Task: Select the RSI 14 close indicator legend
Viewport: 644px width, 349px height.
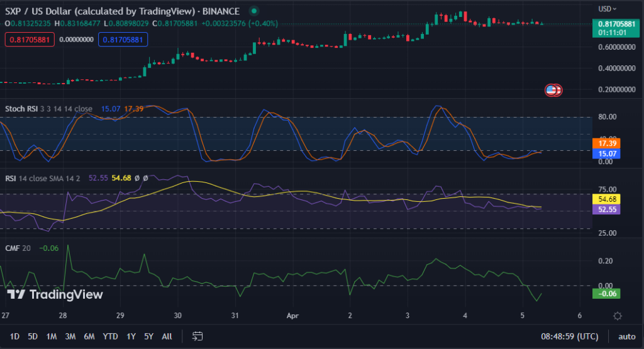Action: tap(42, 178)
